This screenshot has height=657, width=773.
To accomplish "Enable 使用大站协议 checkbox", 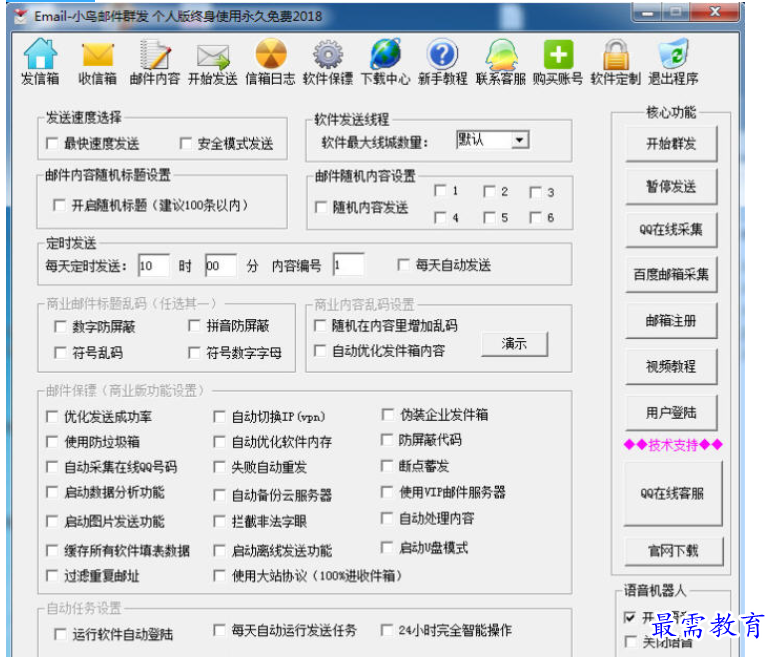I will click(219, 575).
